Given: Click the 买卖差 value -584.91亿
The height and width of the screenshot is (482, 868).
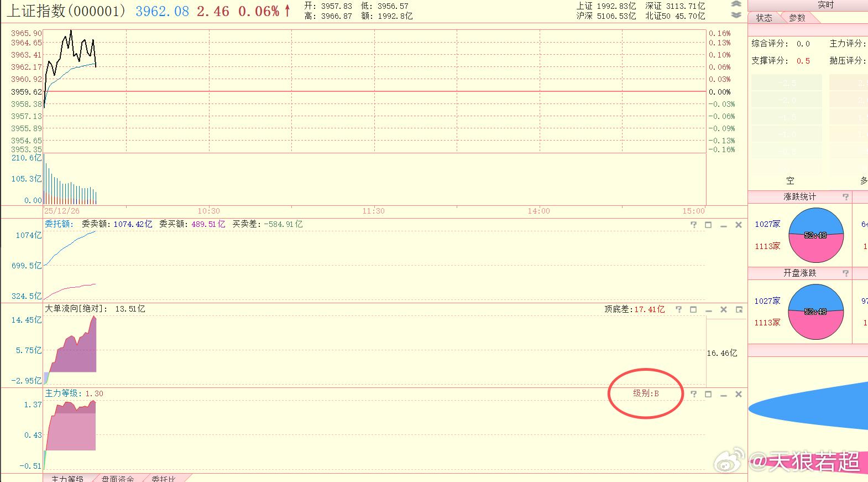Looking at the screenshot, I should click(283, 224).
